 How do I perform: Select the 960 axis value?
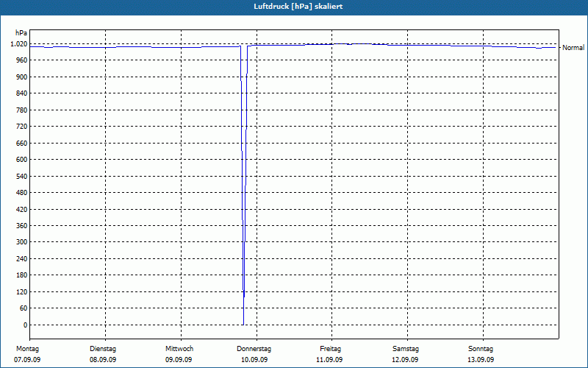tap(22, 60)
